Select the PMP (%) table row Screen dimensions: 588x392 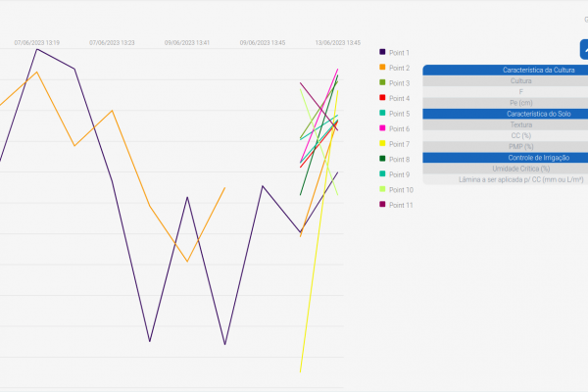click(505, 147)
